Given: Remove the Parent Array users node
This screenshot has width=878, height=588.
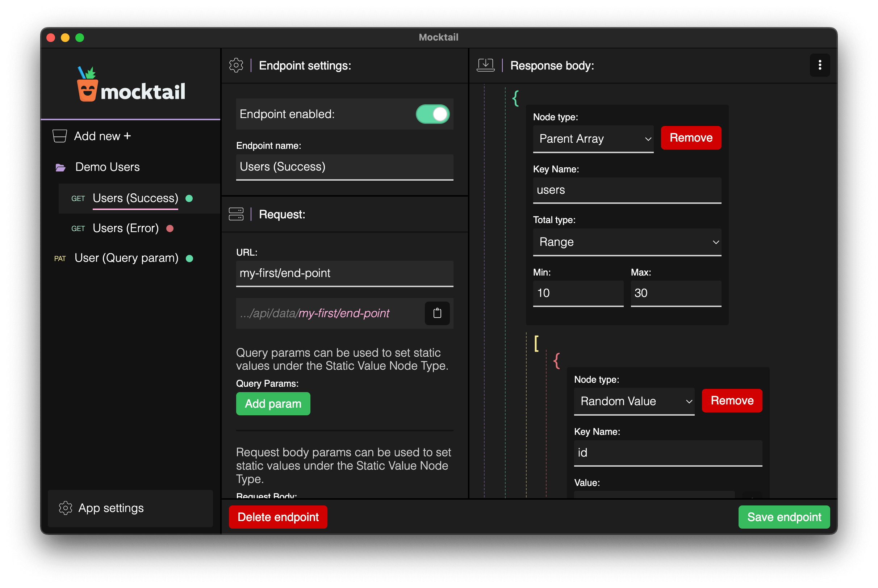Looking at the screenshot, I should click(691, 138).
